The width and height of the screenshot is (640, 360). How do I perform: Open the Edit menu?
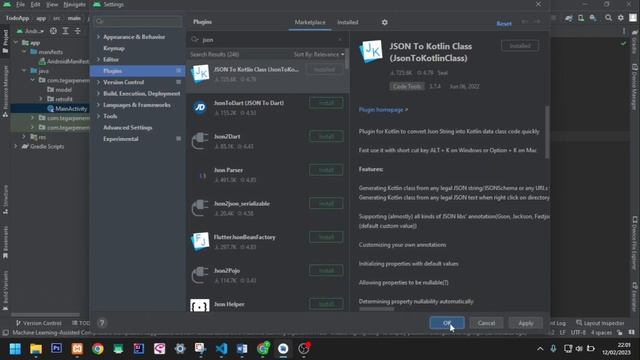click(36, 4)
